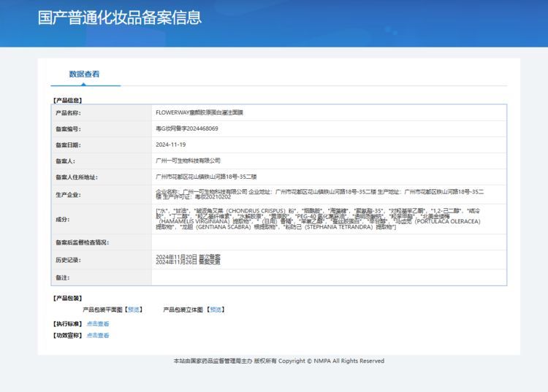Click the empty 备案后监督检查情况 cell
The width and height of the screenshot is (548, 392).
pyautogui.click(x=329, y=242)
